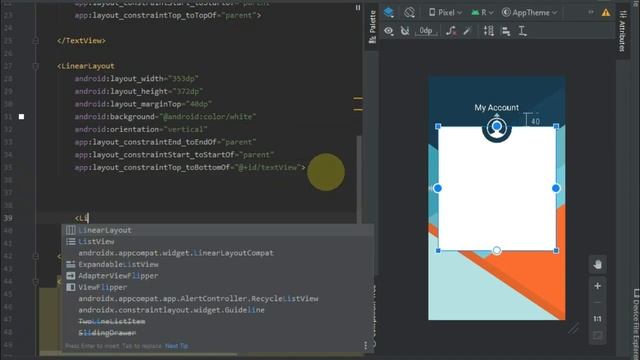
Task: Pick AdapterViewFlipper from suggestions
Action: (x=218, y=276)
